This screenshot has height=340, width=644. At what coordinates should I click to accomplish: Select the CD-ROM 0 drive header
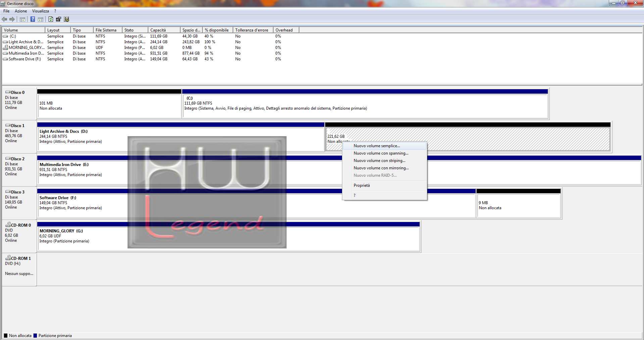[19, 236]
